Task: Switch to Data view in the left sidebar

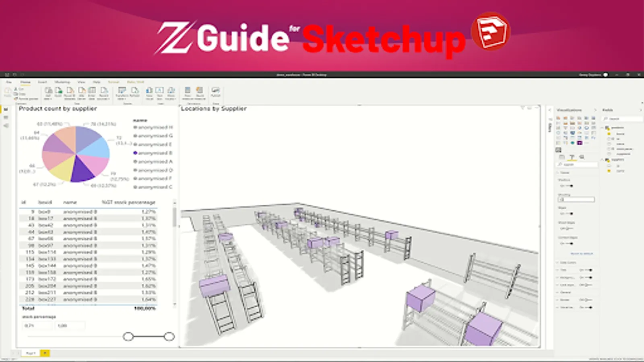Action: (x=6, y=117)
